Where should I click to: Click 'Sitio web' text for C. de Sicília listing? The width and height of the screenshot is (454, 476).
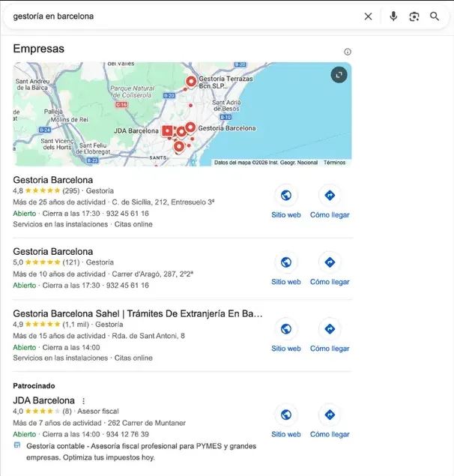[286, 215]
